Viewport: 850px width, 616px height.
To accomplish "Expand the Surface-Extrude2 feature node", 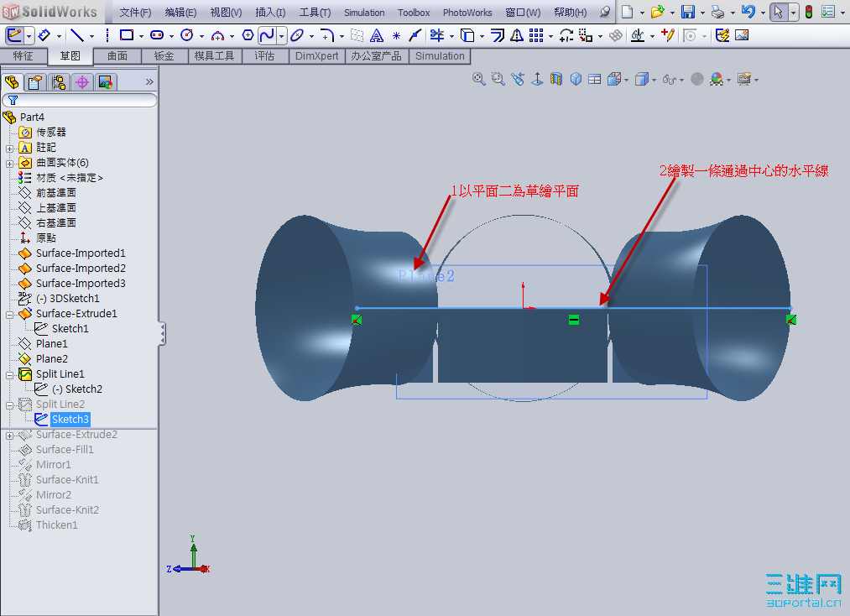I will coord(10,436).
